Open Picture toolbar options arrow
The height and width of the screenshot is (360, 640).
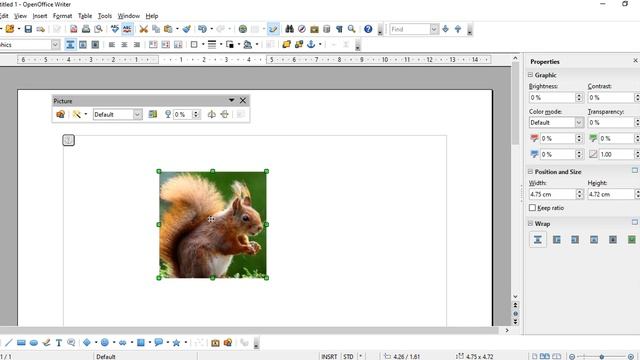pyautogui.click(x=231, y=100)
